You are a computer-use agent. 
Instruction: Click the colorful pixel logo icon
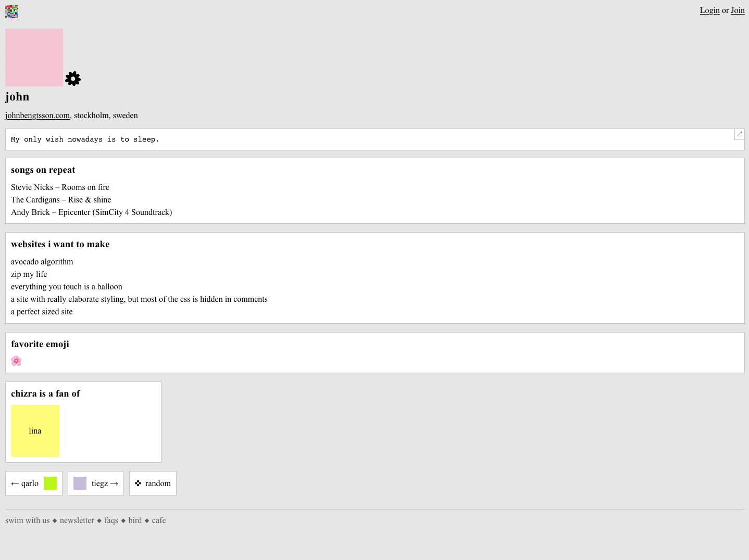point(11,11)
